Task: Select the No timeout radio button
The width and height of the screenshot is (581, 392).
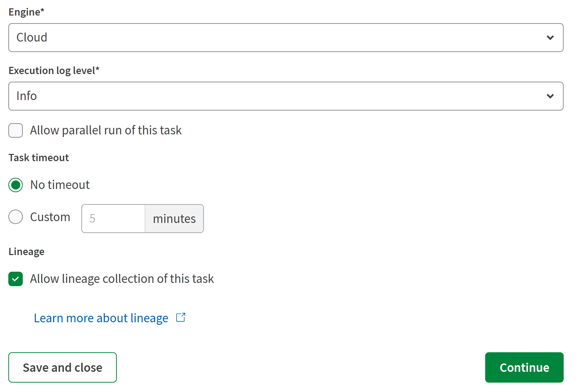Action: coord(16,185)
